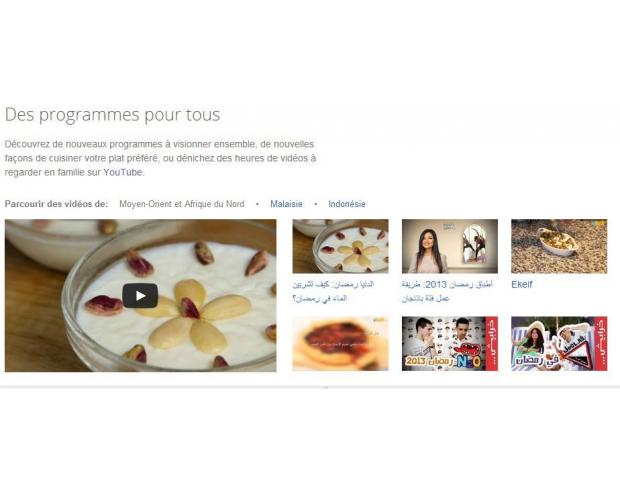Open Arabic title link about drinking water in Ramadan
620x490 pixels.
[x=333, y=291]
